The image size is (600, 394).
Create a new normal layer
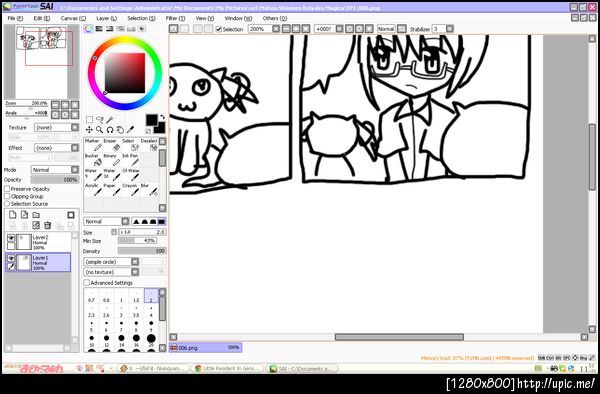pyautogui.click(x=13, y=215)
